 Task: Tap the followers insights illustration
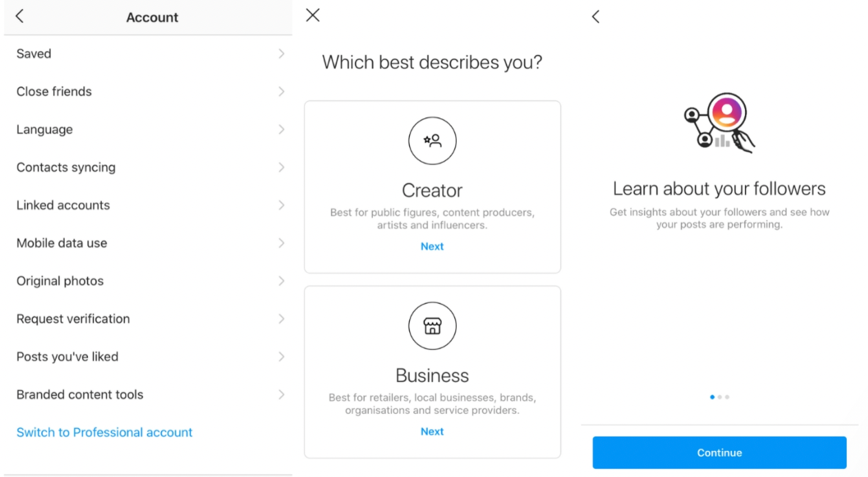[x=719, y=123]
